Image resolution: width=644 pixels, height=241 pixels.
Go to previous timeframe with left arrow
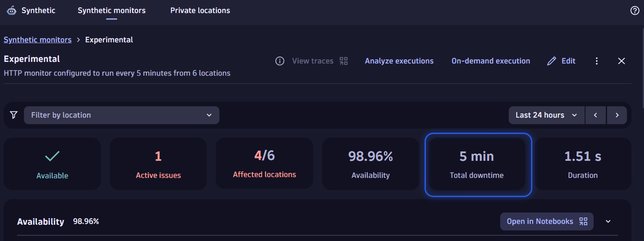[596, 115]
